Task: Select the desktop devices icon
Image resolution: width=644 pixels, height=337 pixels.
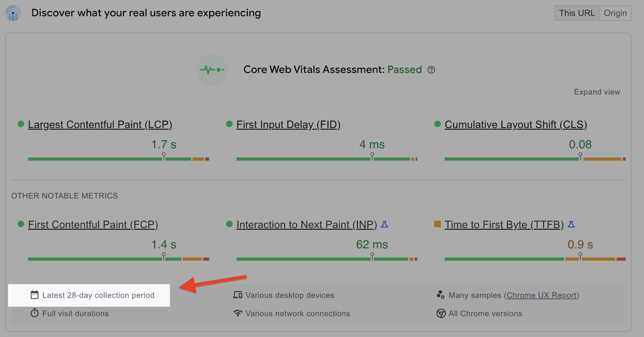Action: tap(237, 295)
